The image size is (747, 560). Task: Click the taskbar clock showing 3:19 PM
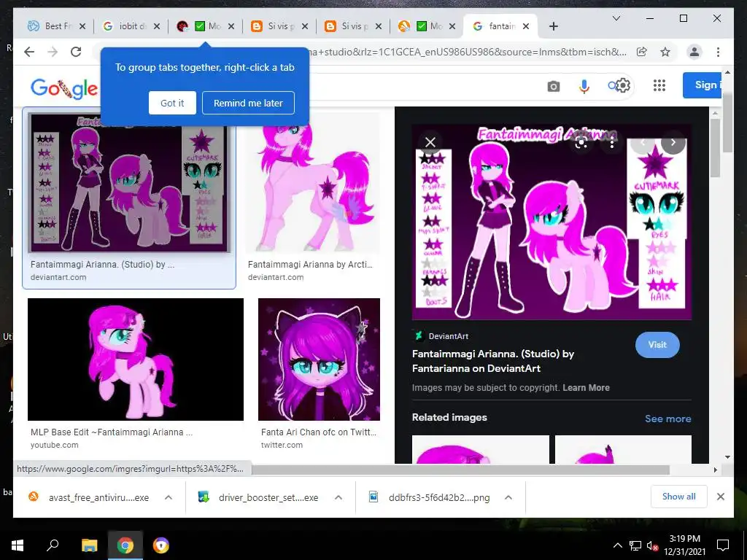[x=684, y=545]
